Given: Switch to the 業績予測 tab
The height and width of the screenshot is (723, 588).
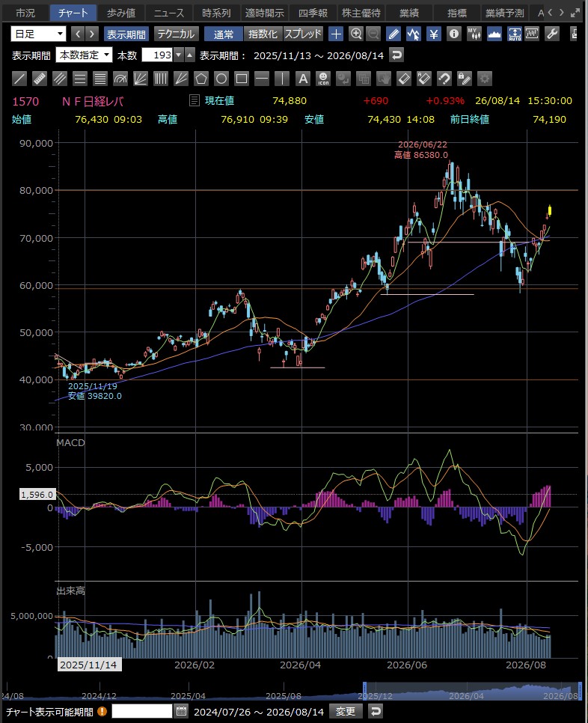Looking at the screenshot, I should [505, 13].
